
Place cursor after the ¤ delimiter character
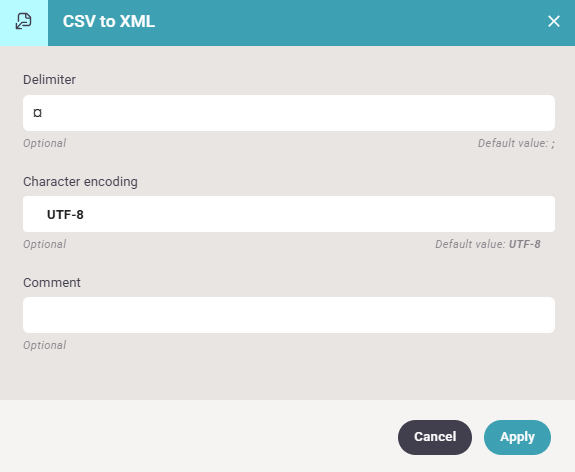43,113
